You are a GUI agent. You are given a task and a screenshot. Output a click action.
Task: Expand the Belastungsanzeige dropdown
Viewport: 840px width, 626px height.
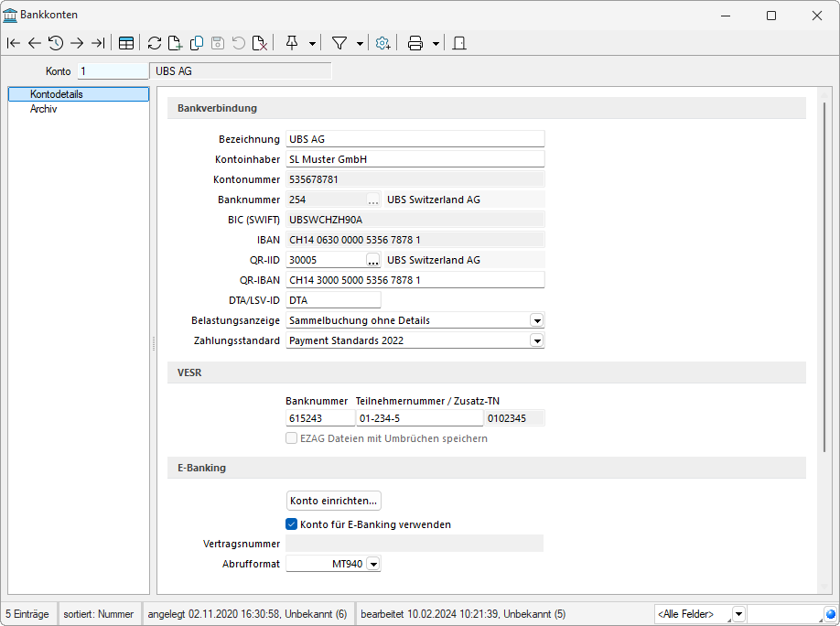tap(537, 321)
